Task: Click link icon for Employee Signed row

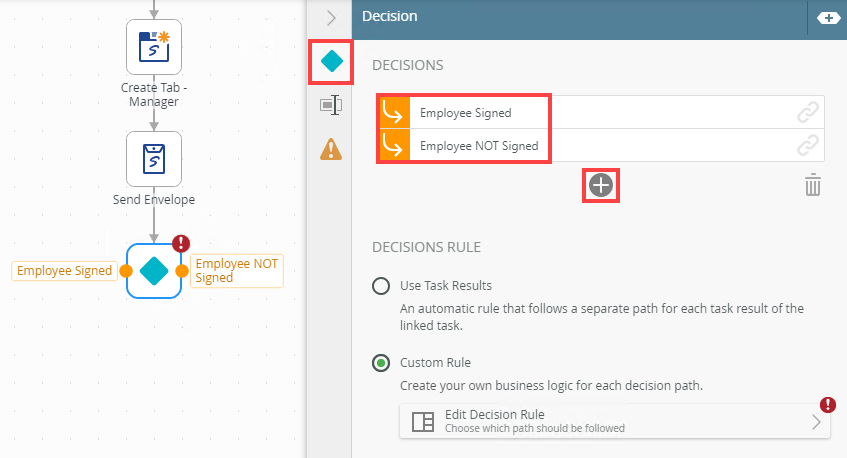Action: click(x=808, y=113)
